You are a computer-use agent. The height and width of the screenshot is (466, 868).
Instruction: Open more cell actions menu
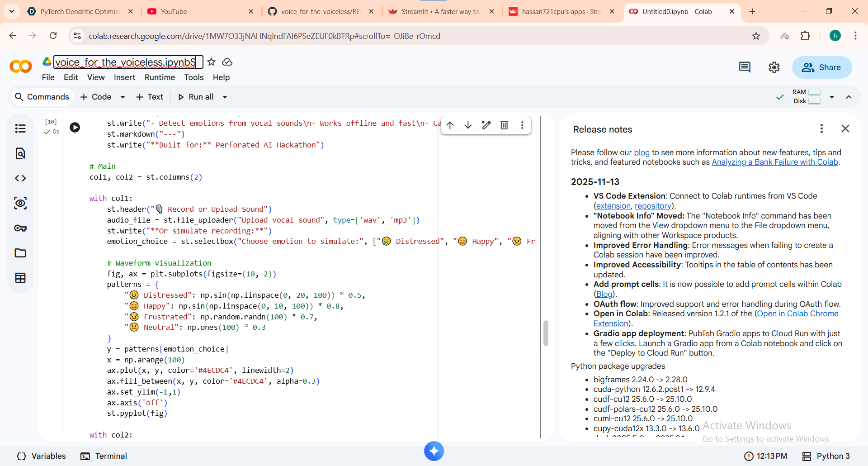point(522,125)
